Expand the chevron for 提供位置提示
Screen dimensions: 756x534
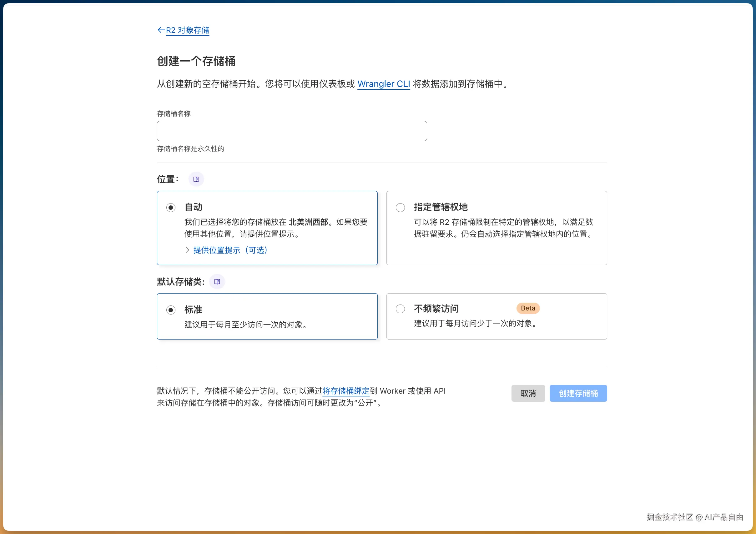pos(187,250)
